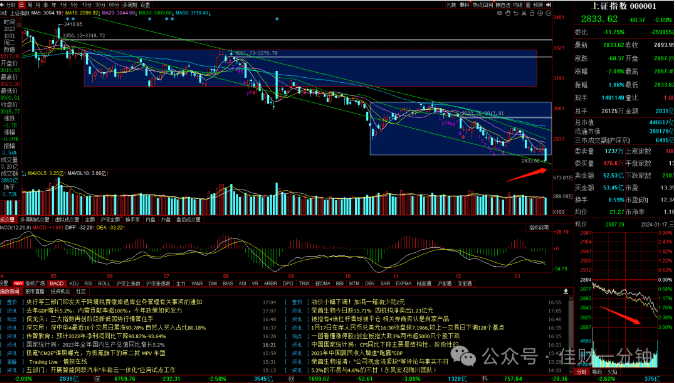Viewport: 675px width, 383px height.
Task: Switch to the 分时 intraday view
Action: click(10, 5)
